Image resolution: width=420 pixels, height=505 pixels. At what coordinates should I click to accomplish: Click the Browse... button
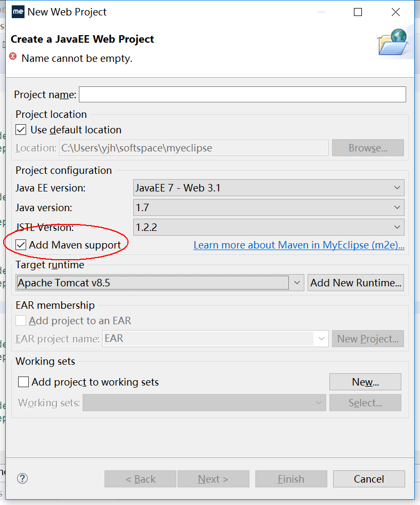pyautogui.click(x=368, y=148)
